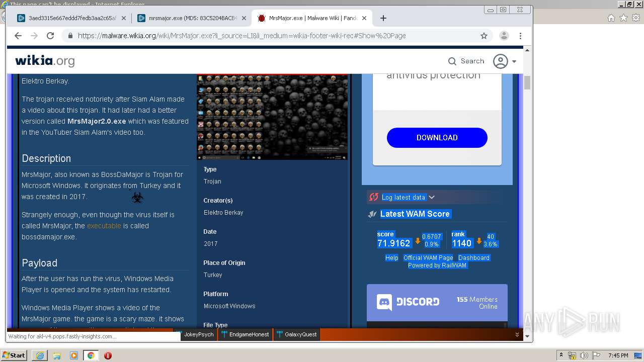Switch to the 3aed3315e667eddd7 tab
This screenshot has height=362, width=644.
pos(71,18)
